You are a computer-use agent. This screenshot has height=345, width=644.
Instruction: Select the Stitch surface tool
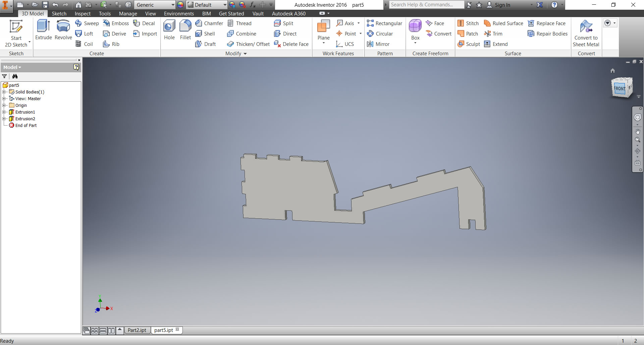click(x=468, y=23)
